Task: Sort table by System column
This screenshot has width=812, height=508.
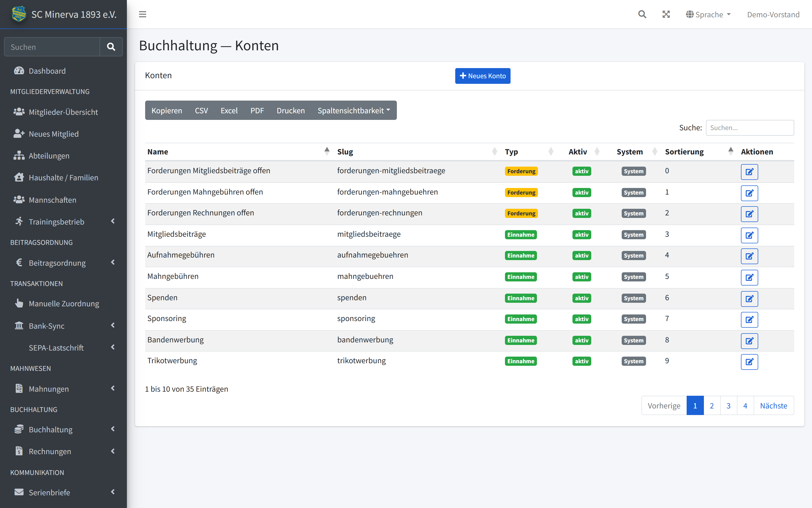Action: 634,152
